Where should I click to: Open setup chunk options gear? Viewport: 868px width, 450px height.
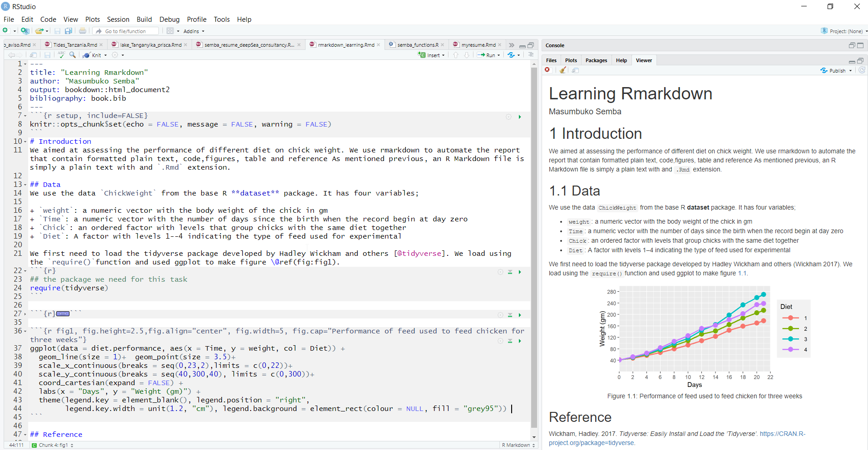508,117
